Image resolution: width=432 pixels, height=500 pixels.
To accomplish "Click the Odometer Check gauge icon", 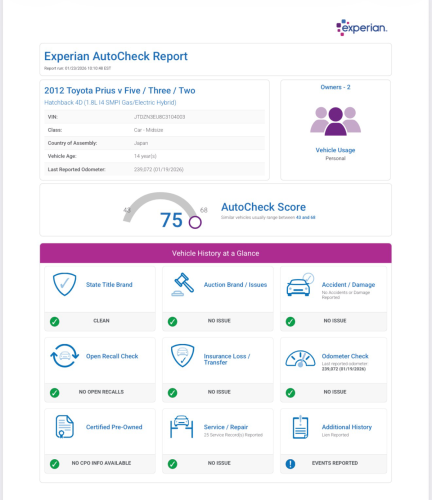I will [300, 358].
